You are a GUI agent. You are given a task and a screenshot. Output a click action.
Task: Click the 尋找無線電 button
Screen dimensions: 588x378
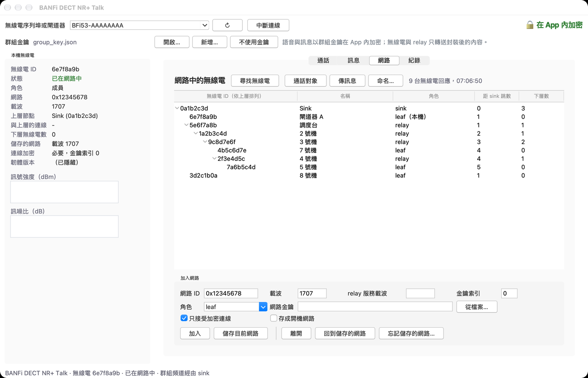255,81
